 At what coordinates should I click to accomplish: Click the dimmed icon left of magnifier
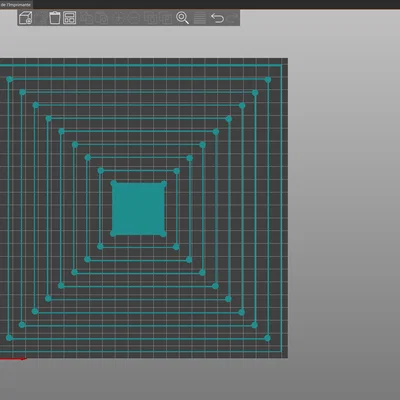pyautogui.click(x=166, y=18)
